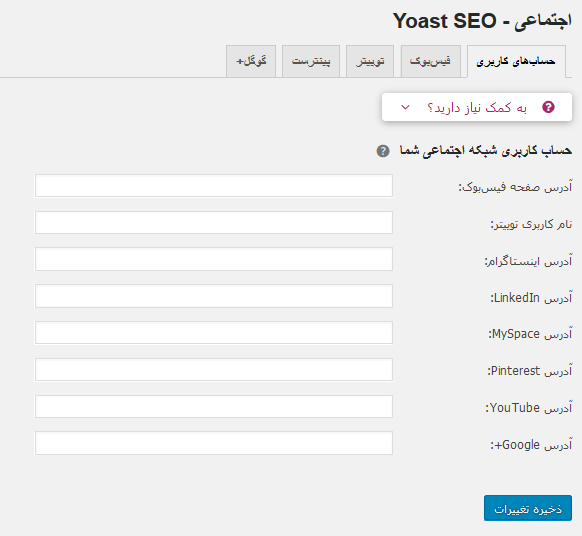The height and width of the screenshot is (536, 582).
Task: Open the 'پینترست' tab
Action: coord(311,61)
